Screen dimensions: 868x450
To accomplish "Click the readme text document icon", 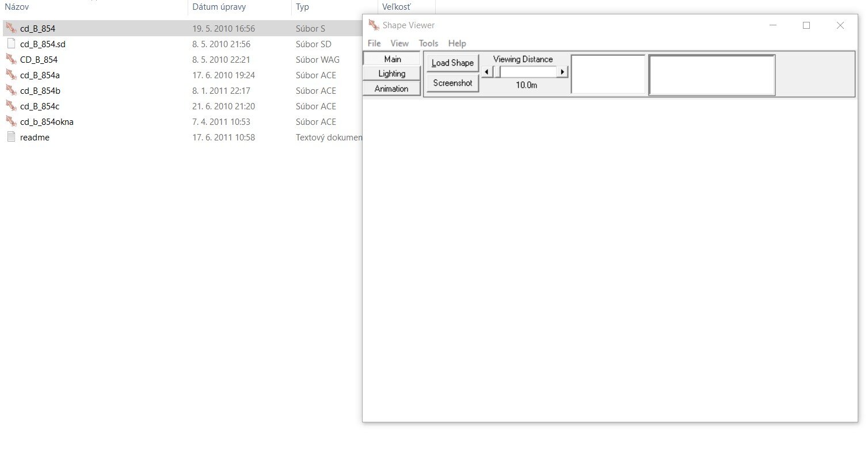I will 10,137.
